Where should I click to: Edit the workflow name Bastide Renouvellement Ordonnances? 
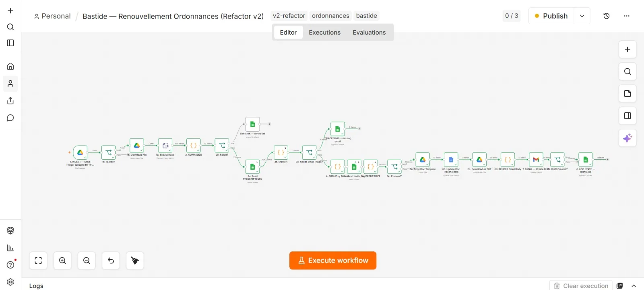click(x=173, y=16)
